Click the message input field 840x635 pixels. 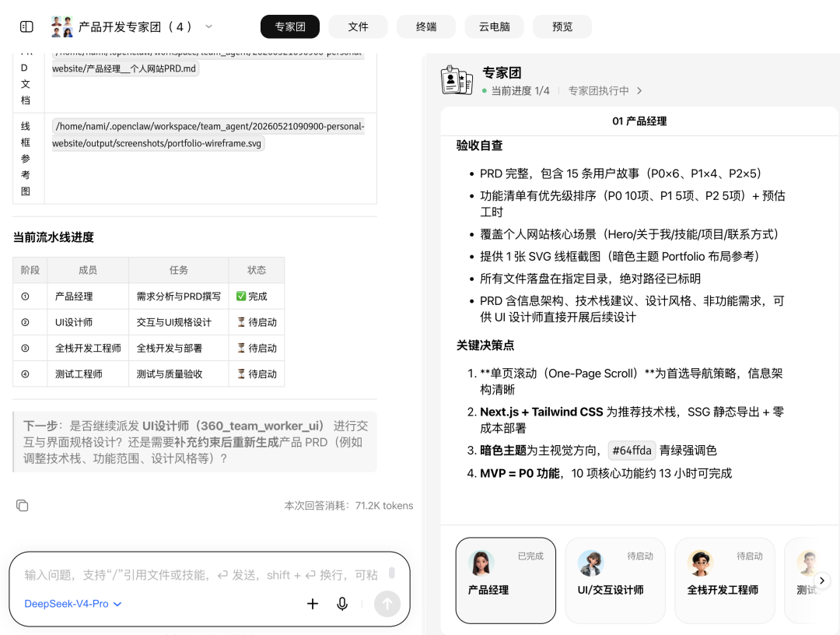[201, 575]
